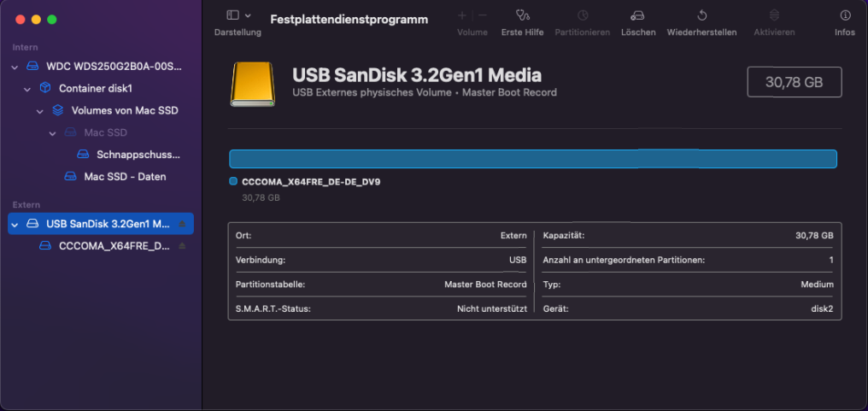Click the Nicht unterstützt S.M.A.R.T. value
Image resolution: width=868 pixels, height=411 pixels.
coord(492,308)
